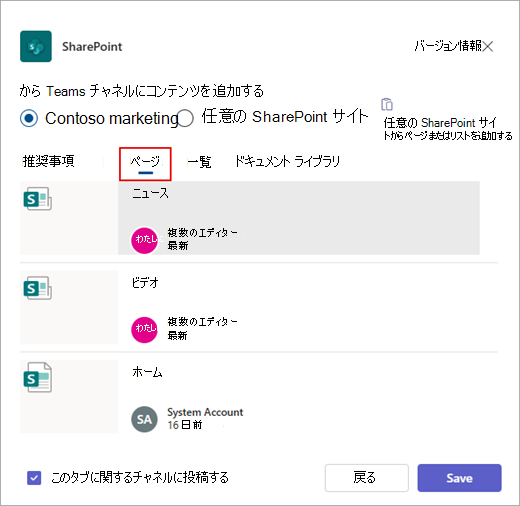The height and width of the screenshot is (506, 520).
Task: Select the 任意の SharePoint サイト radio button
Action: pyautogui.click(x=185, y=118)
